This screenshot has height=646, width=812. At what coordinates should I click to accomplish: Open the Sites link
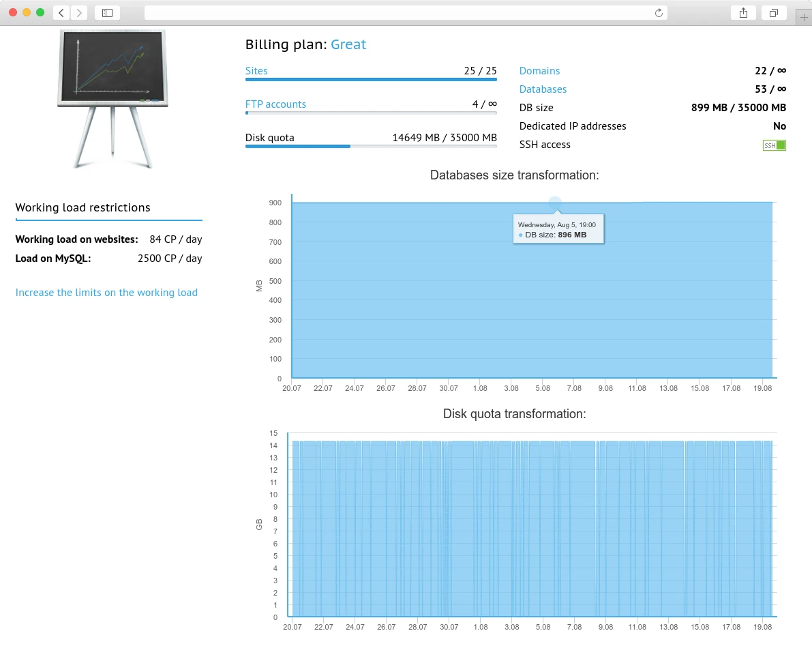point(256,71)
